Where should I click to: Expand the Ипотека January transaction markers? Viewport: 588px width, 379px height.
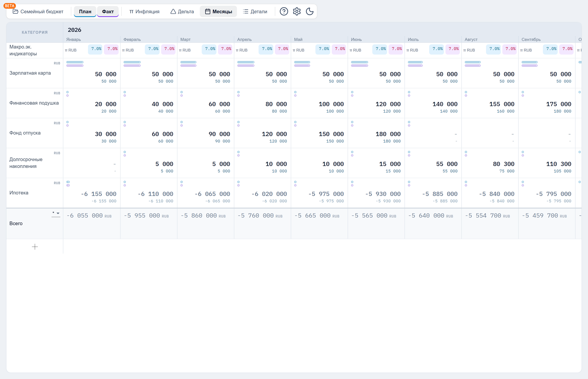[x=68, y=184]
